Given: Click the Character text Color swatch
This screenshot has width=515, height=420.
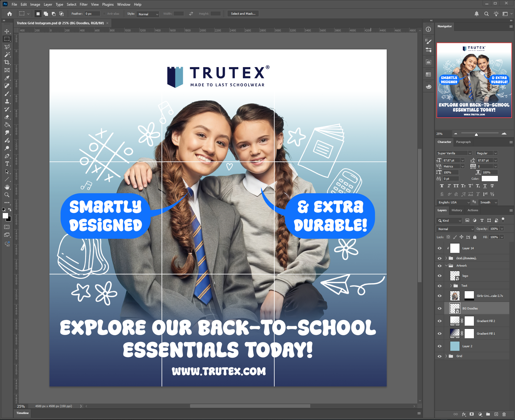Looking at the screenshot, I should click(490, 179).
